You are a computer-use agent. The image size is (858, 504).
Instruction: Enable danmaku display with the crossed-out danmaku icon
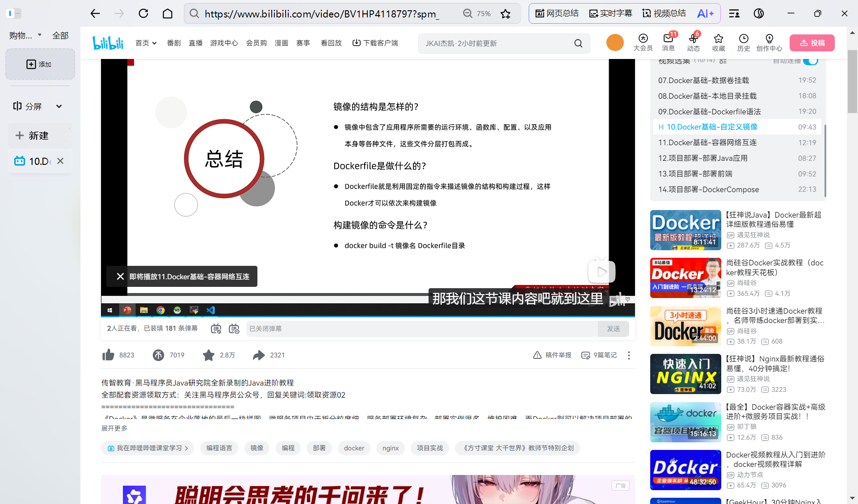pyautogui.click(x=216, y=328)
